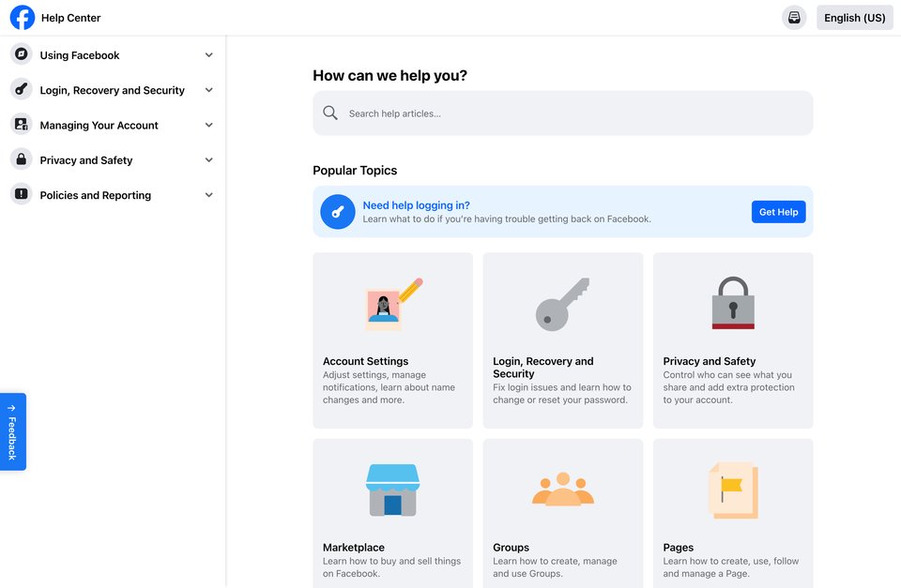Click the Search help articles field
The width and height of the screenshot is (901, 588).
pyautogui.click(x=562, y=113)
